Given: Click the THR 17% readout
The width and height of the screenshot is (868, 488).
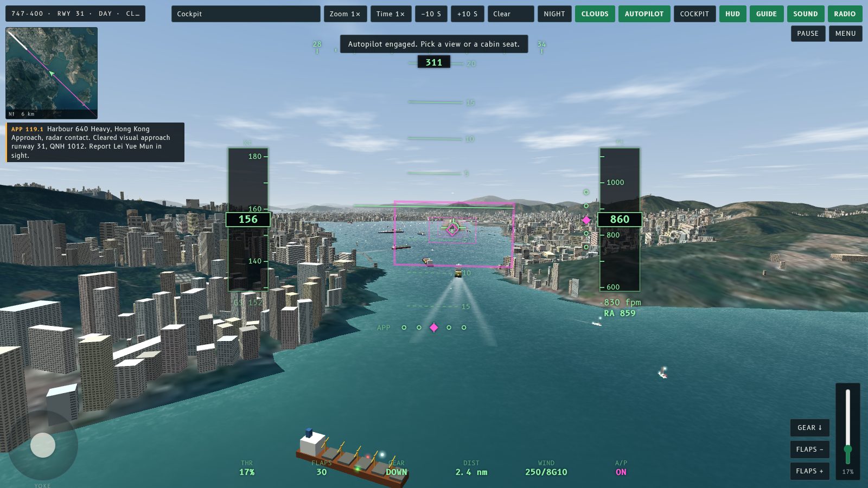Looking at the screenshot, I should tap(247, 468).
